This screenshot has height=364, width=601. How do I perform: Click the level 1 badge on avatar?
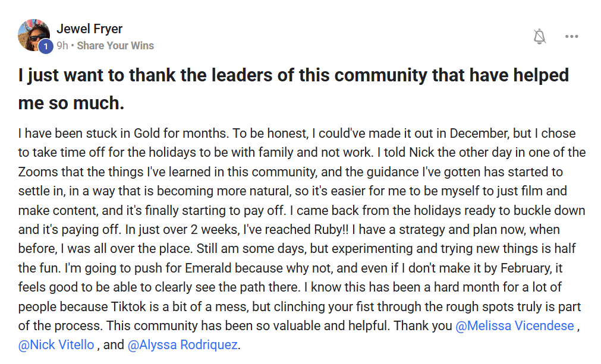click(x=46, y=47)
